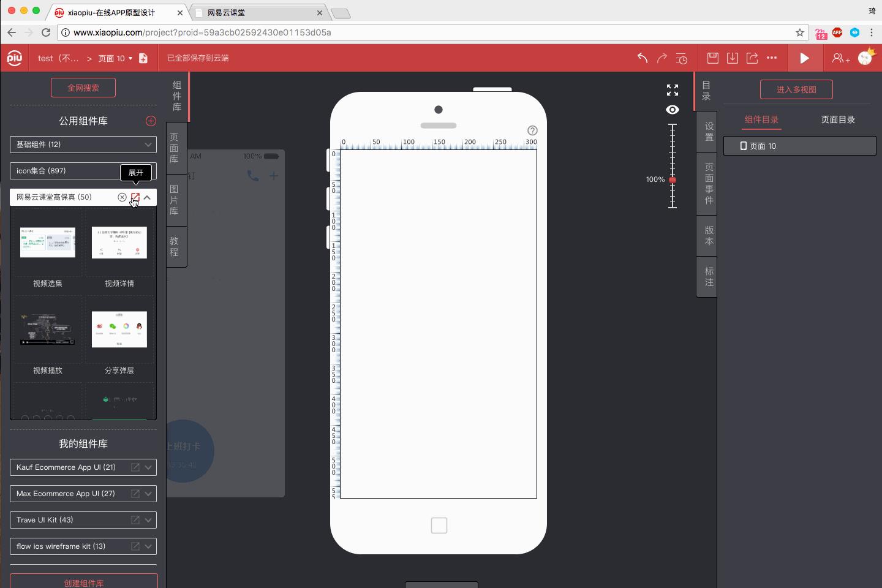The height and width of the screenshot is (588, 882).
Task: Open the 目录 right panel tab
Action: pos(706,91)
